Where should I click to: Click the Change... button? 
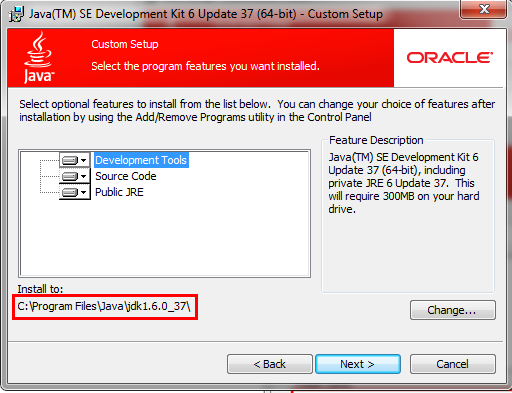[x=453, y=310]
